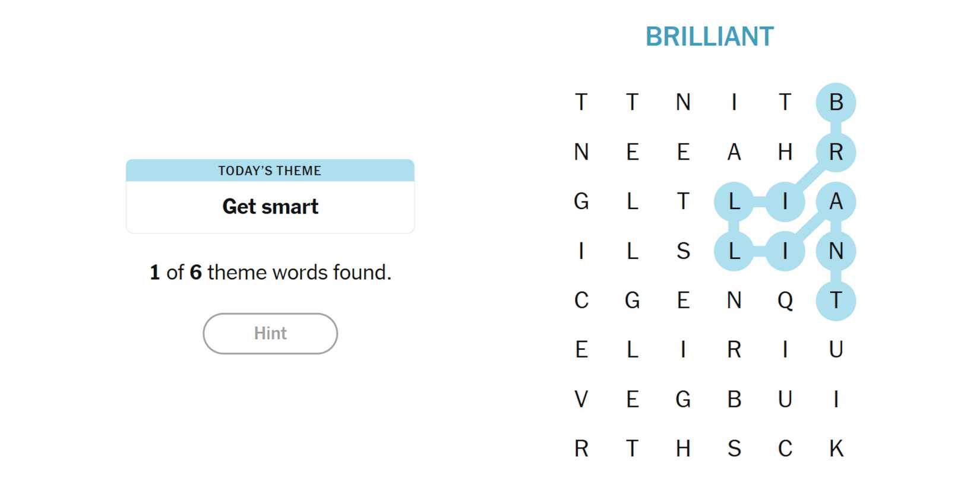Screen dimensions: 980x490
Task: Click the highlighted R tile
Action: point(836,152)
